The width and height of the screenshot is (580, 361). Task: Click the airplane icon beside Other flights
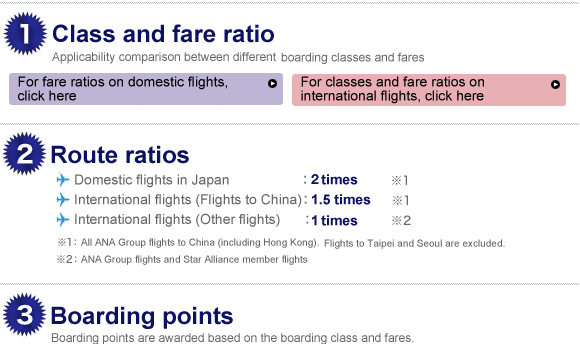[x=63, y=220]
